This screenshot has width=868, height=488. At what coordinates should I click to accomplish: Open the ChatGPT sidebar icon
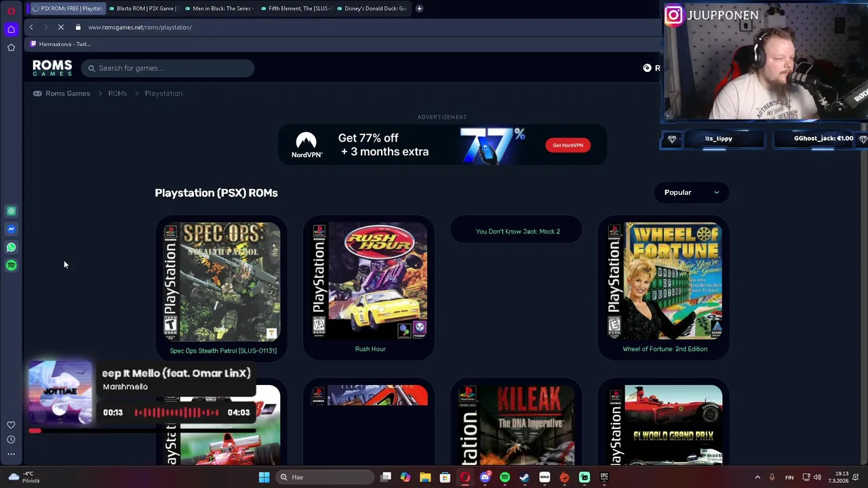pos(11,211)
